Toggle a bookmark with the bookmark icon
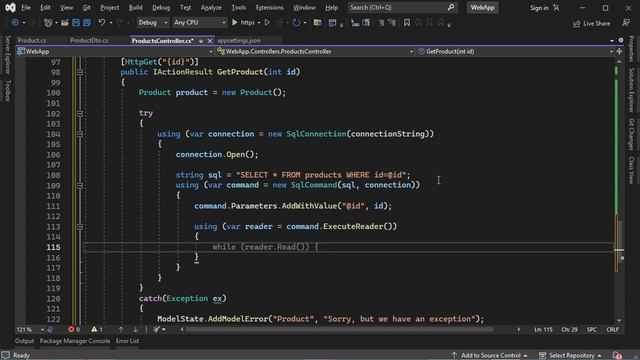This screenshot has height=360, width=640. pos(407,23)
